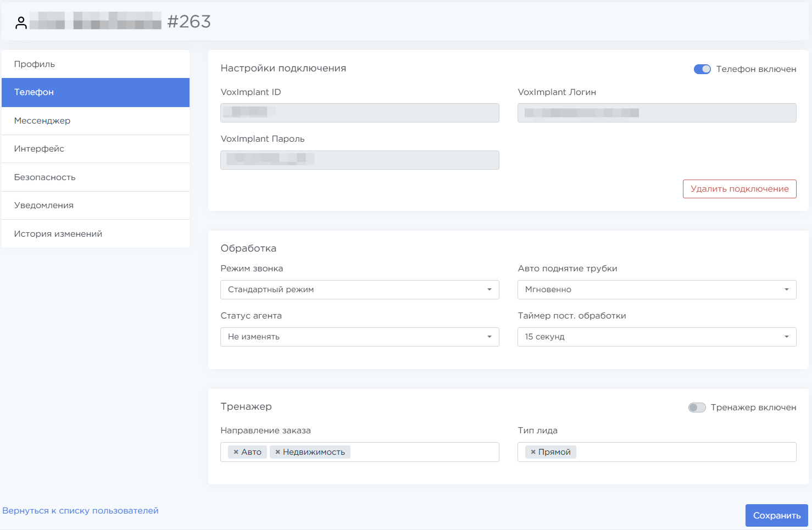Viewport: 812px width, 530px height.
Task: Click the user profile icon in header
Action: point(21,23)
